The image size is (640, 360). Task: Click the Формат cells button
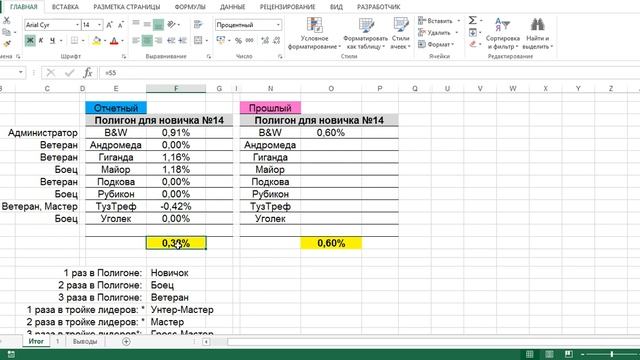coord(436,44)
